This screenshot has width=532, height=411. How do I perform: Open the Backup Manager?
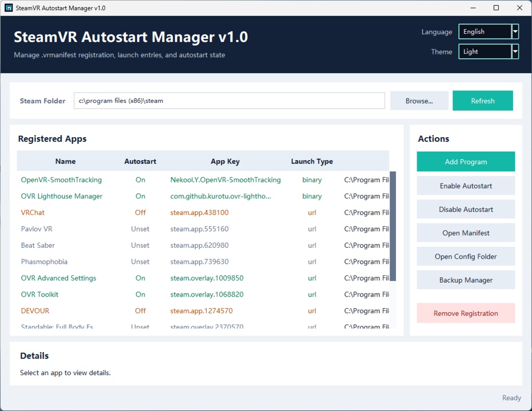(x=466, y=280)
